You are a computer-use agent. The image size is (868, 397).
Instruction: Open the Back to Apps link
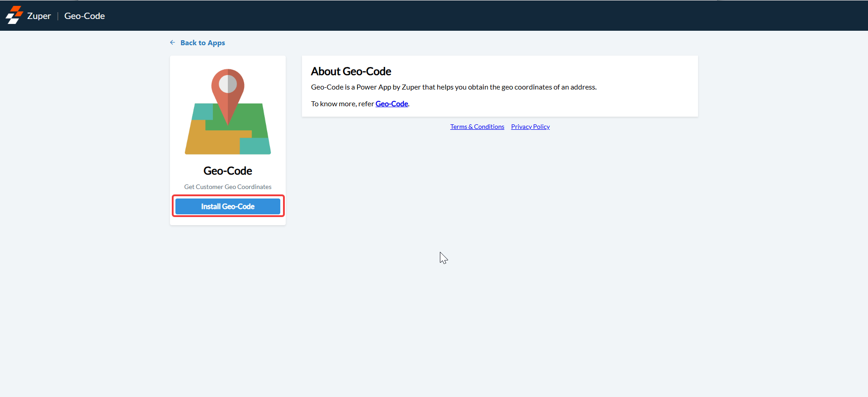point(203,43)
